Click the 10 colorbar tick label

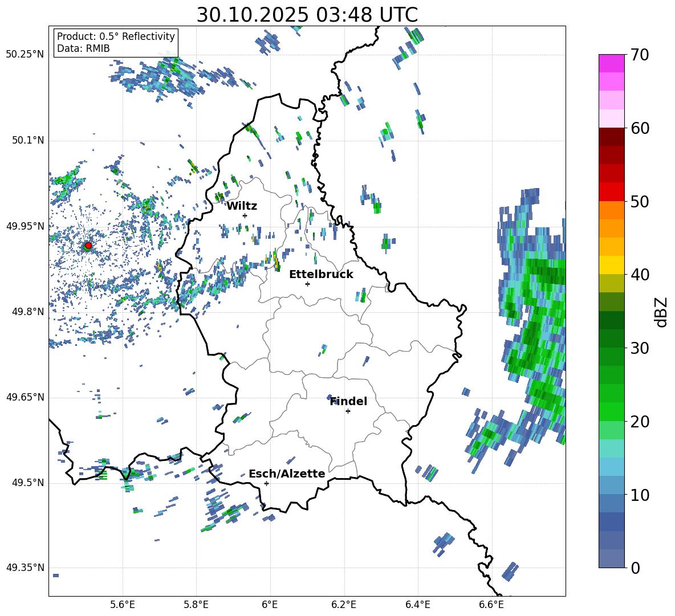pos(639,495)
